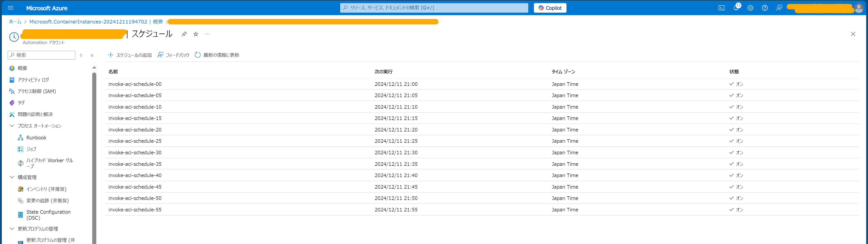Click the user account avatar

pyautogui.click(x=859, y=8)
